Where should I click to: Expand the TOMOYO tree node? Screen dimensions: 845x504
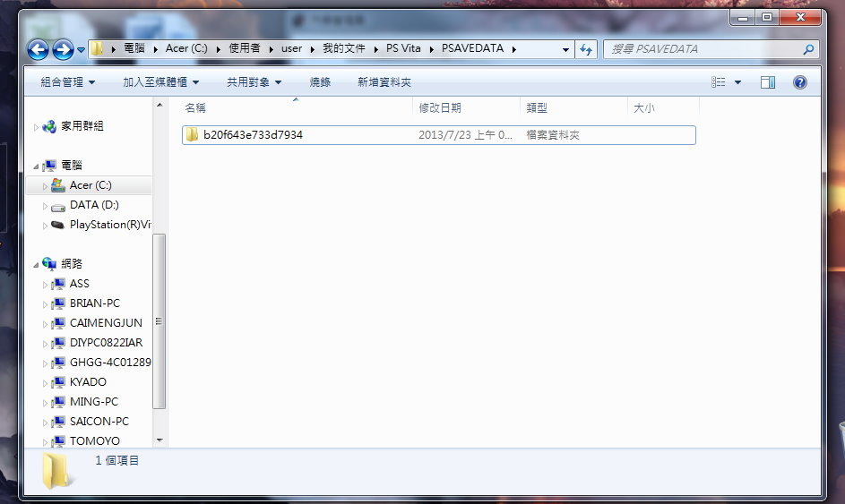(46, 442)
